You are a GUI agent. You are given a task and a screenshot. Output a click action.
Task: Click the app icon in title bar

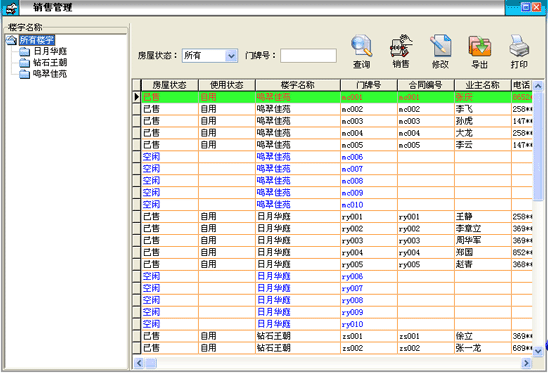pos(11,8)
